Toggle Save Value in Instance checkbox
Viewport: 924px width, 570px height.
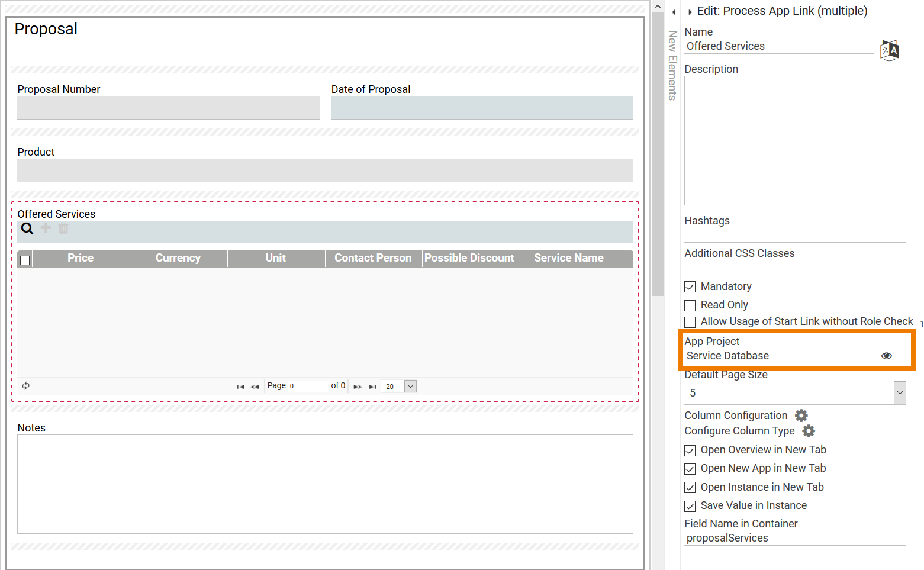pyautogui.click(x=690, y=506)
